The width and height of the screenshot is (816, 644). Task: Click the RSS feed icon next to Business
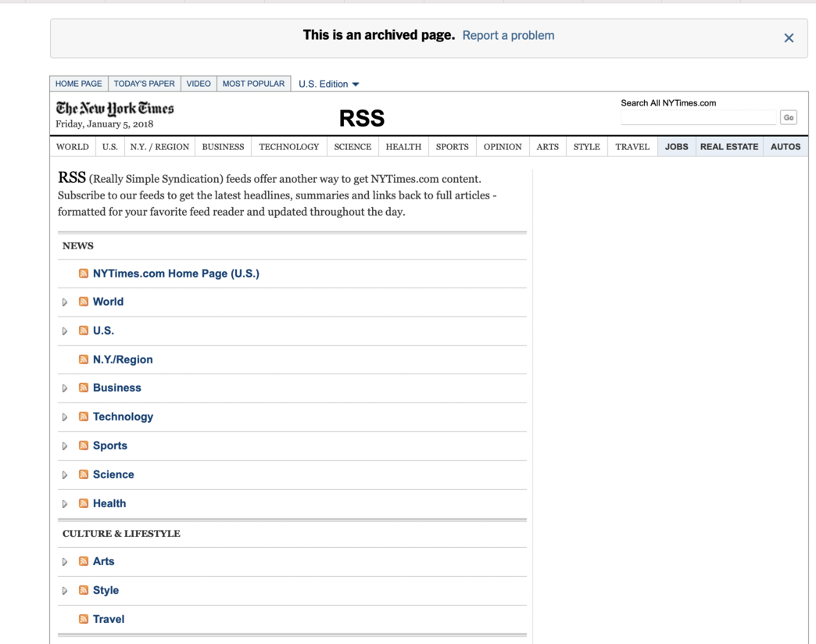[x=84, y=388]
